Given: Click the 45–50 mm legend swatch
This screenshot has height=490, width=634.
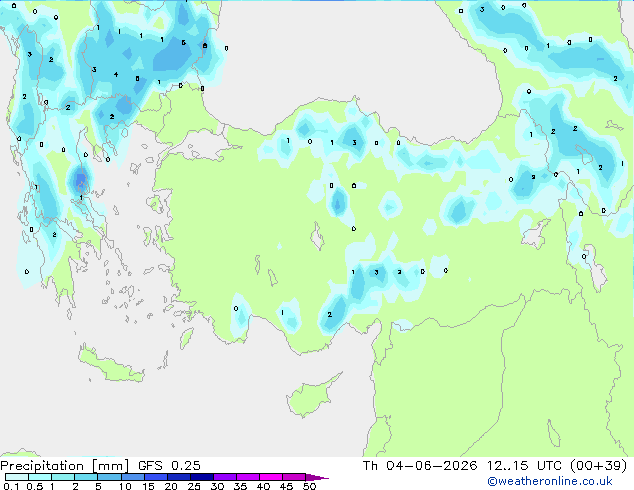Looking at the screenshot, I should tap(294, 477).
